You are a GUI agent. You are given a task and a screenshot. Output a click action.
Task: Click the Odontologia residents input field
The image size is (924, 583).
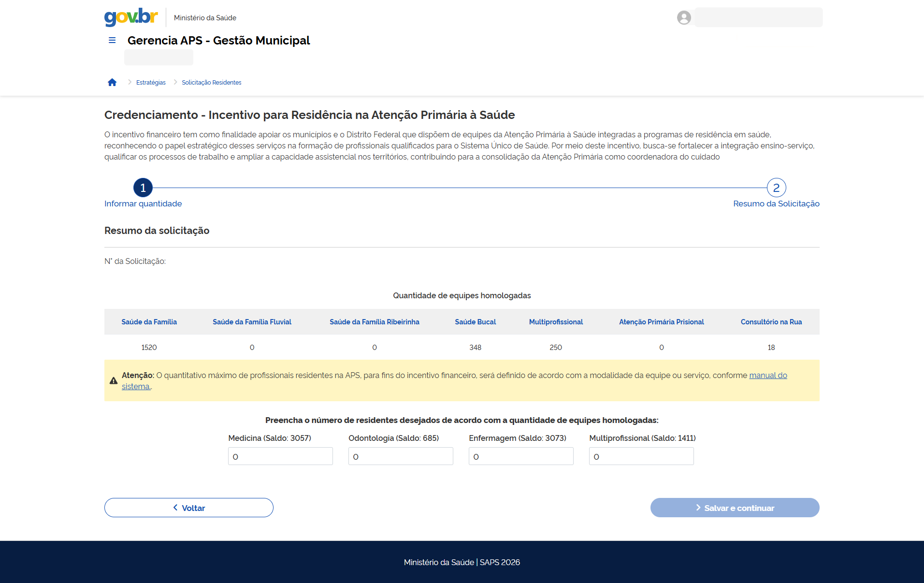click(400, 456)
